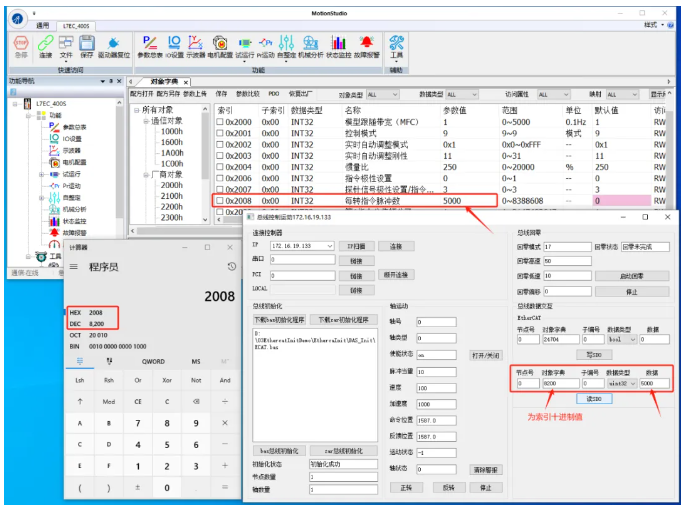Click the 试运行 ribbon icon

pyautogui.click(x=245, y=47)
